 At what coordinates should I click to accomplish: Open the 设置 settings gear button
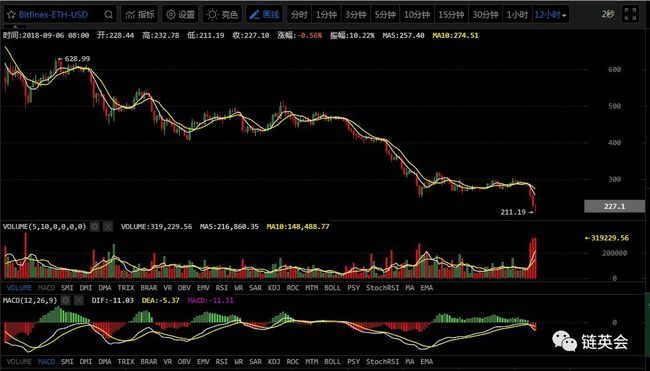180,15
